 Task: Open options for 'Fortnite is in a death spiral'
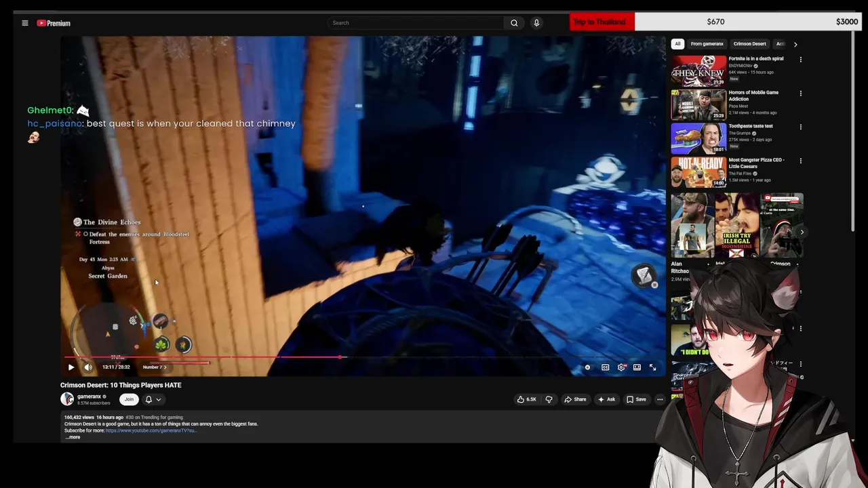click(800, 60)
